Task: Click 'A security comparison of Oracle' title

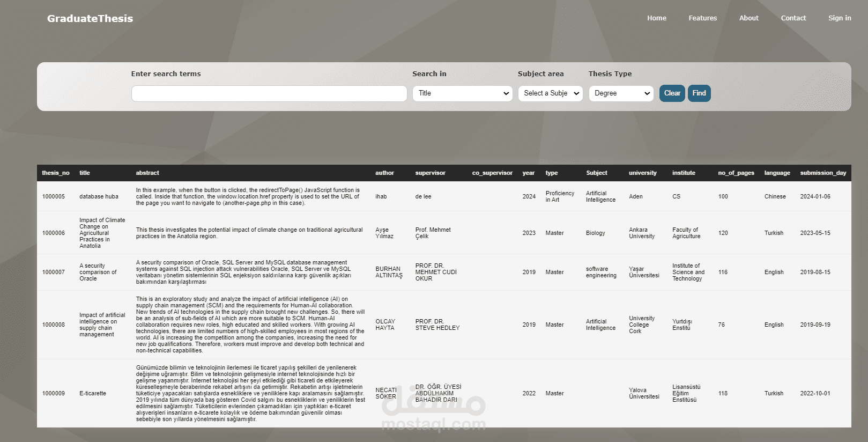Action: 98,272
